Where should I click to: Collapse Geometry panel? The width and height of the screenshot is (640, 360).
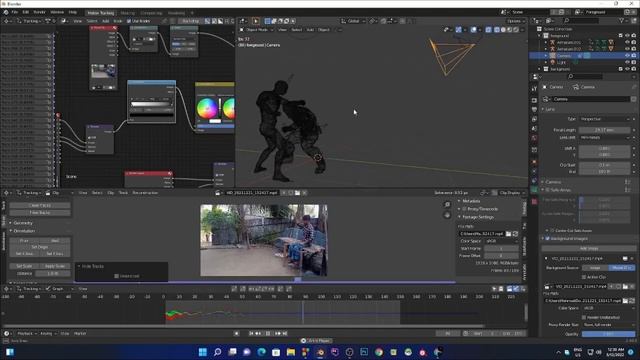(23, 223)
